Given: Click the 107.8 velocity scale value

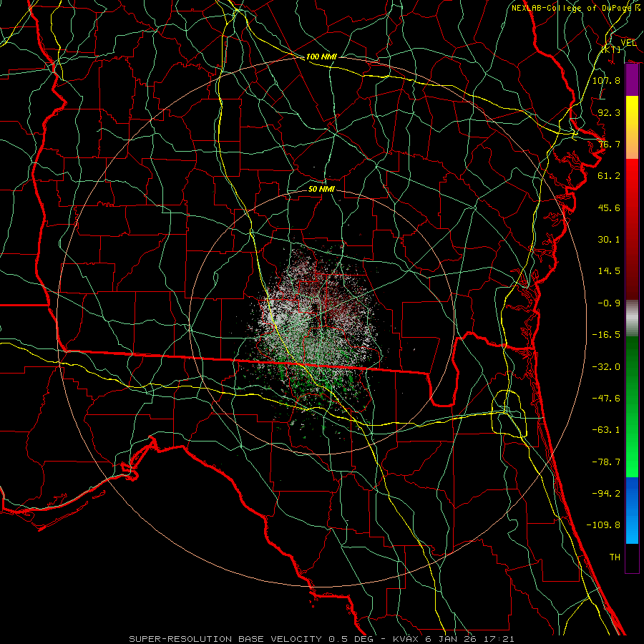Looking at the screenshot, I should (606, 80).
